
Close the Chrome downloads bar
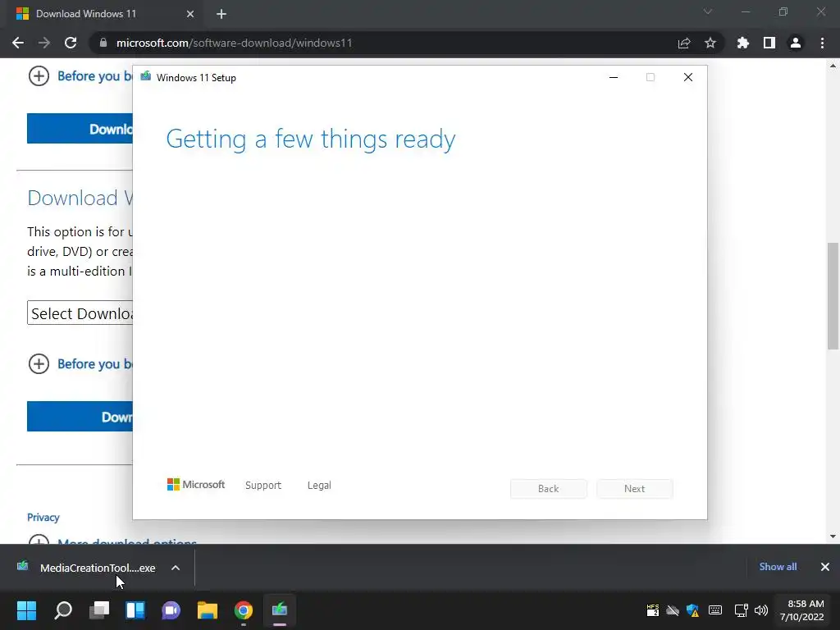coord(825,567)
